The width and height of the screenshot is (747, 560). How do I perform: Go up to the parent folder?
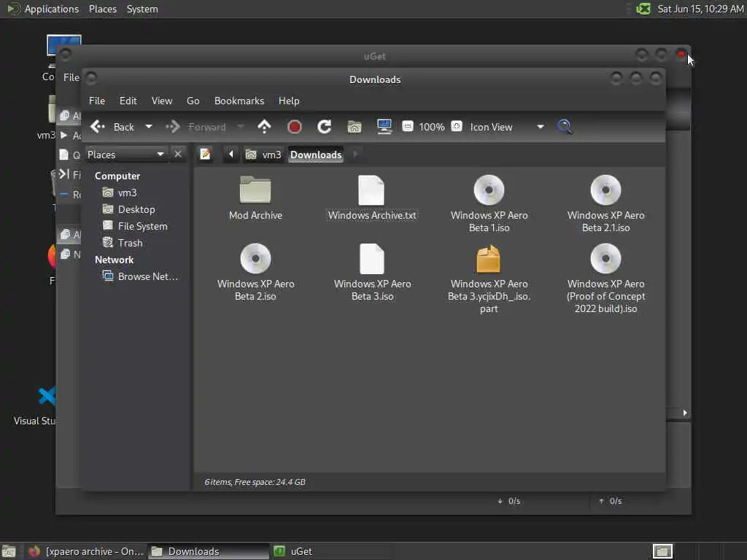(264, 127)
